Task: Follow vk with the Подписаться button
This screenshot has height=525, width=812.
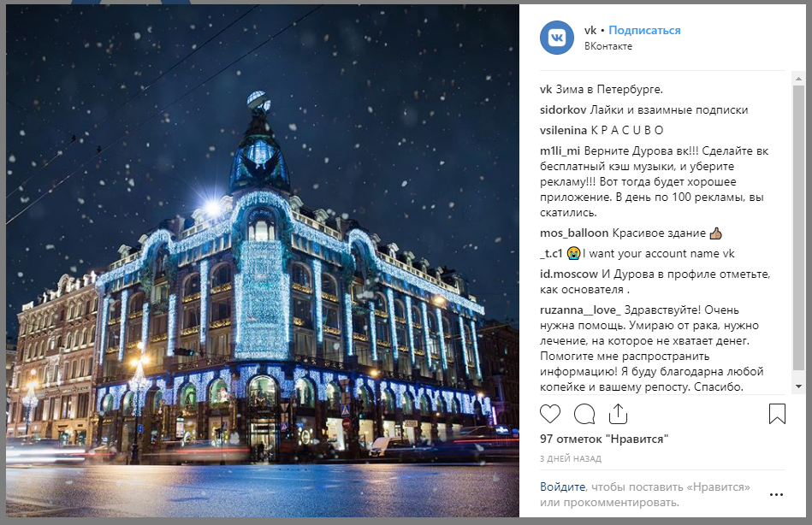Action: [644, 30]
